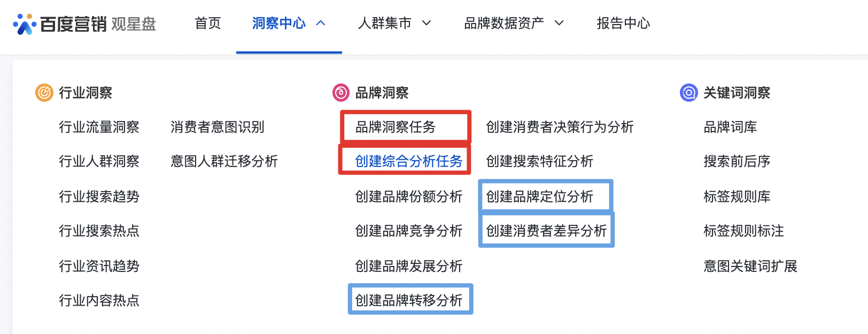This screenshot has height=334, width=868.
Task: Open 创建品牌转移分析
Action: pos(410,299)
